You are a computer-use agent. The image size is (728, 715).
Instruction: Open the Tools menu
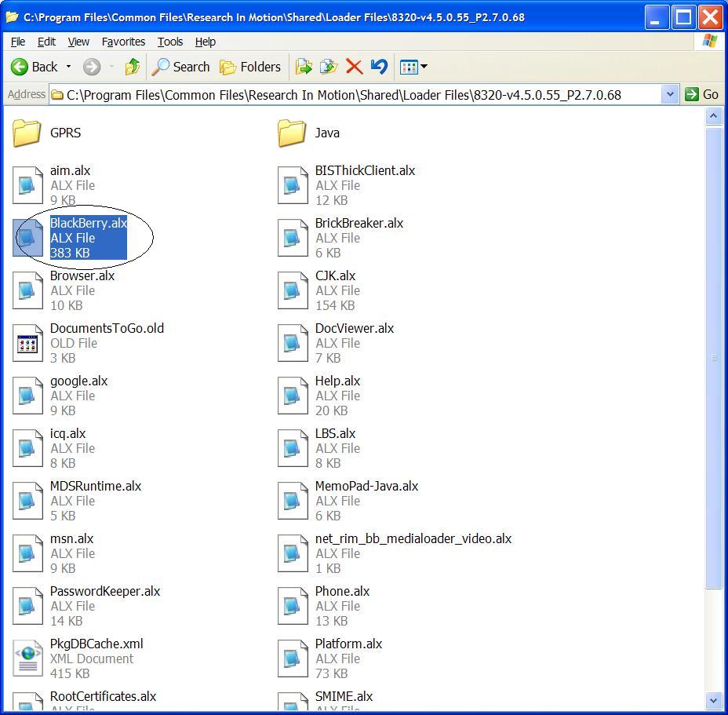pyautogui.click(x=170, y=42)
